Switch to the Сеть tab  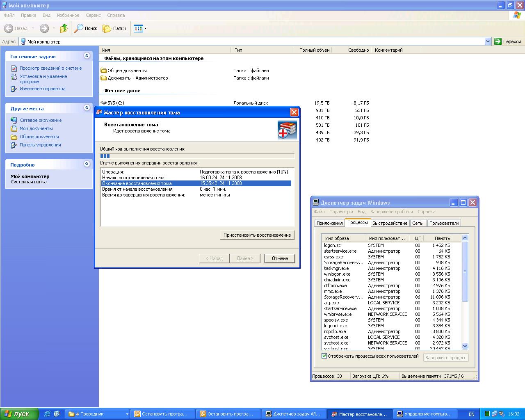click(x=418, y=223)
